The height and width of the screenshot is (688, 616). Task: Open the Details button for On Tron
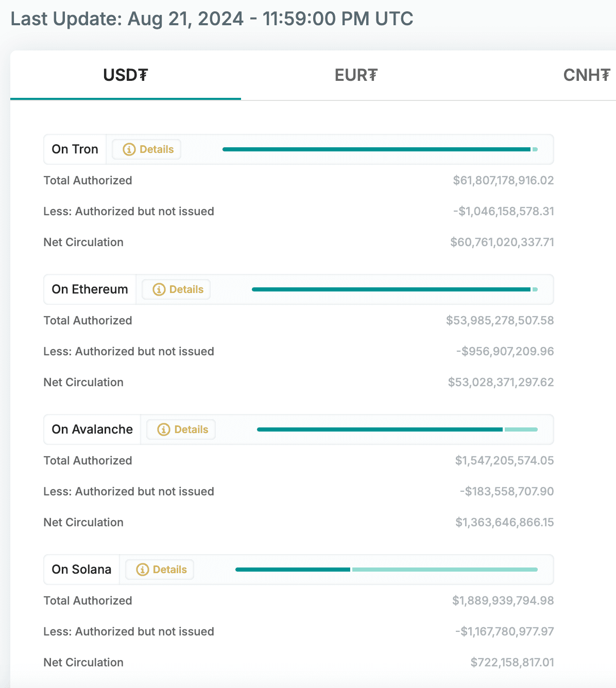(x=146, y=149)
